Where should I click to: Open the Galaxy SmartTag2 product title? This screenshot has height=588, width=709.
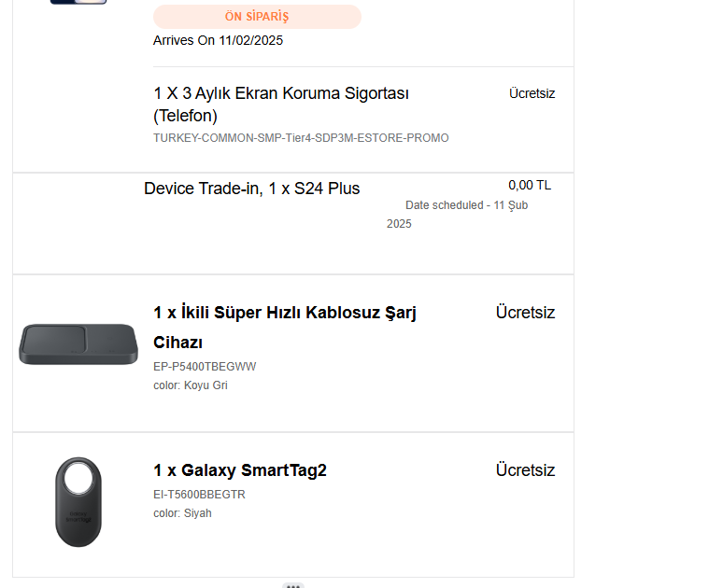pyautogui.click(x=240, y=470)
